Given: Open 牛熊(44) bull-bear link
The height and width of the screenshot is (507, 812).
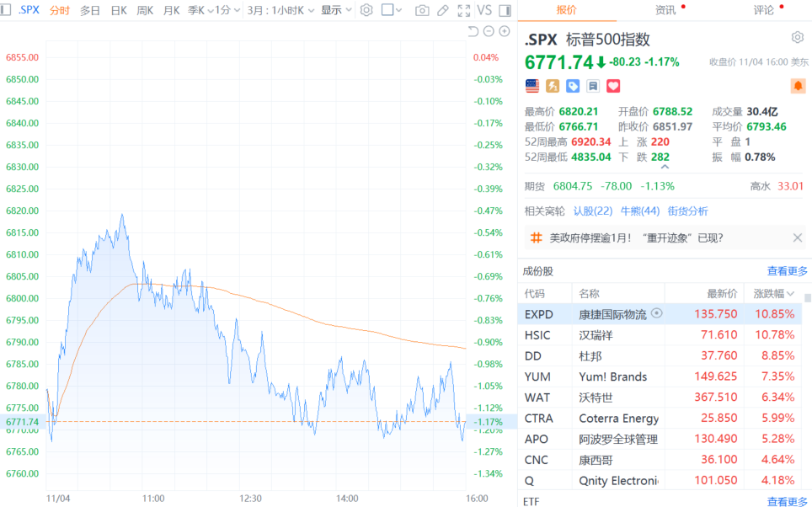Looking at the screenshot, I should coord(640,211).
